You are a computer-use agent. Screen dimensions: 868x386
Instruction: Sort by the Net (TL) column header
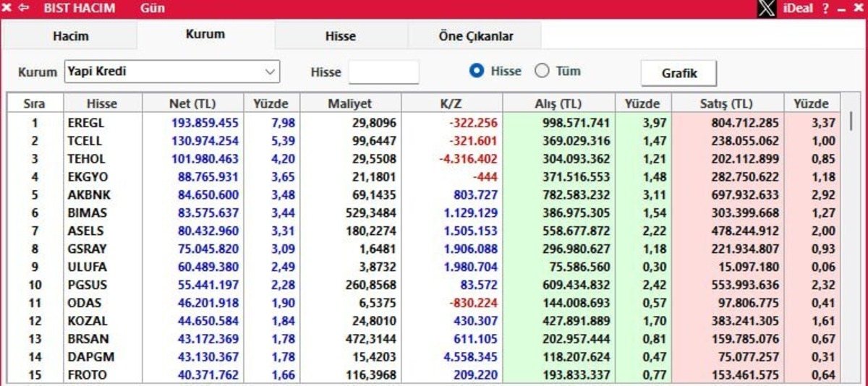pyautogui.click(x=192, y=104)
